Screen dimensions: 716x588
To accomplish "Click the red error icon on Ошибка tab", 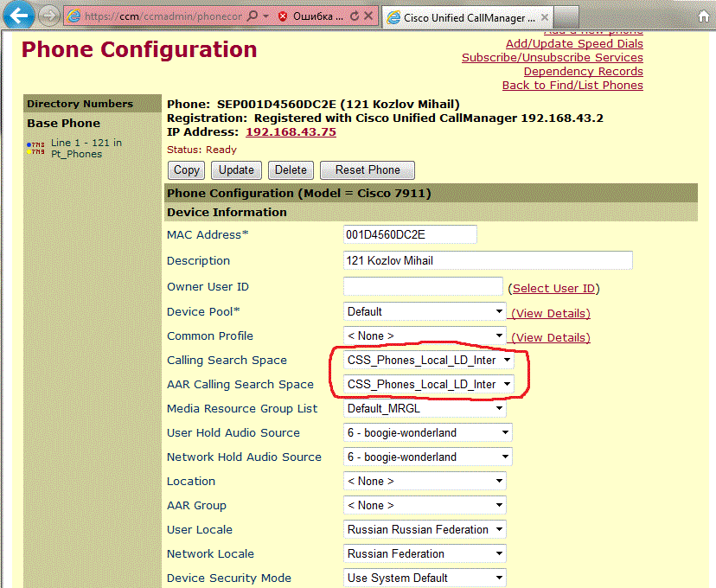I will click(283, 16).
